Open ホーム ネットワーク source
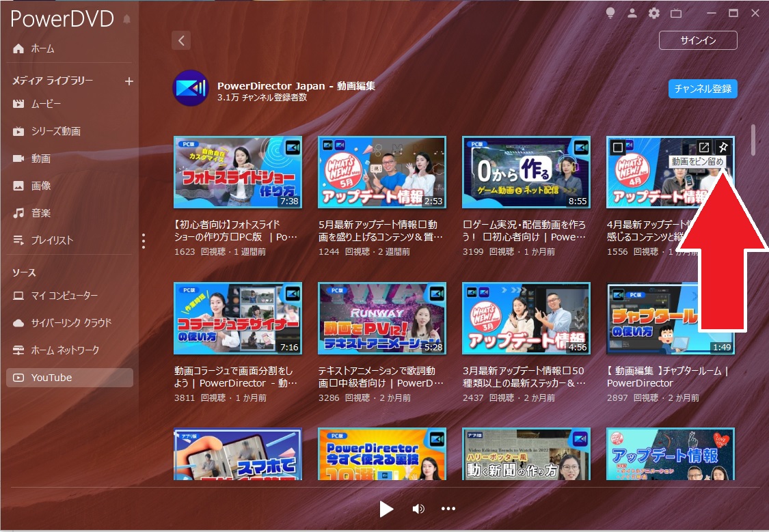 click(55, 350)
